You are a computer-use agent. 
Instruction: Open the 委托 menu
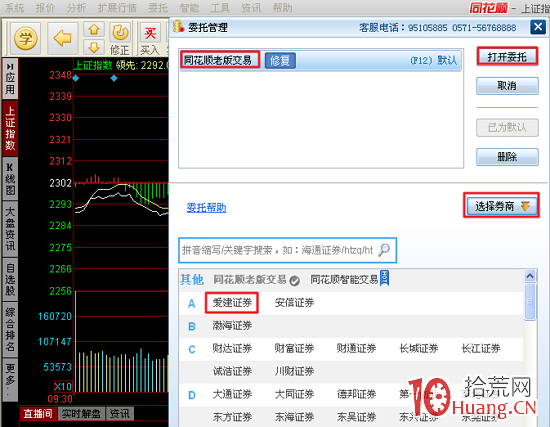pyautogui.click(x=158, y=8)
